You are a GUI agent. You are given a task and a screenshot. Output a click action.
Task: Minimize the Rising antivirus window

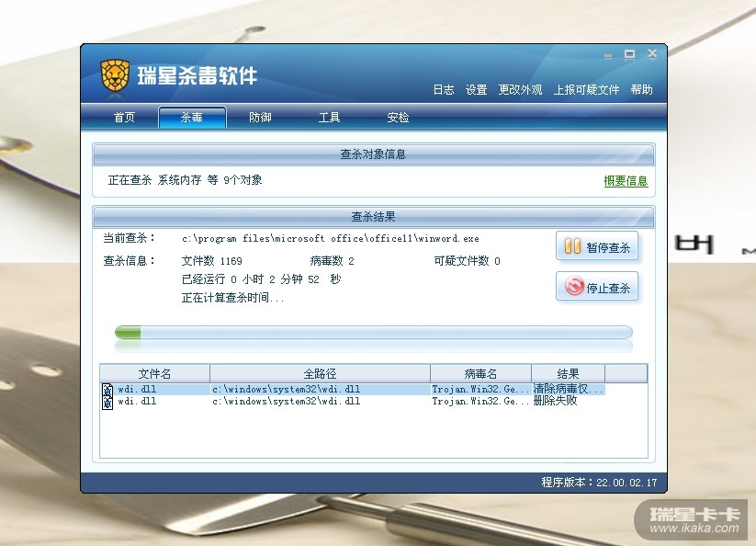point(608,56)
